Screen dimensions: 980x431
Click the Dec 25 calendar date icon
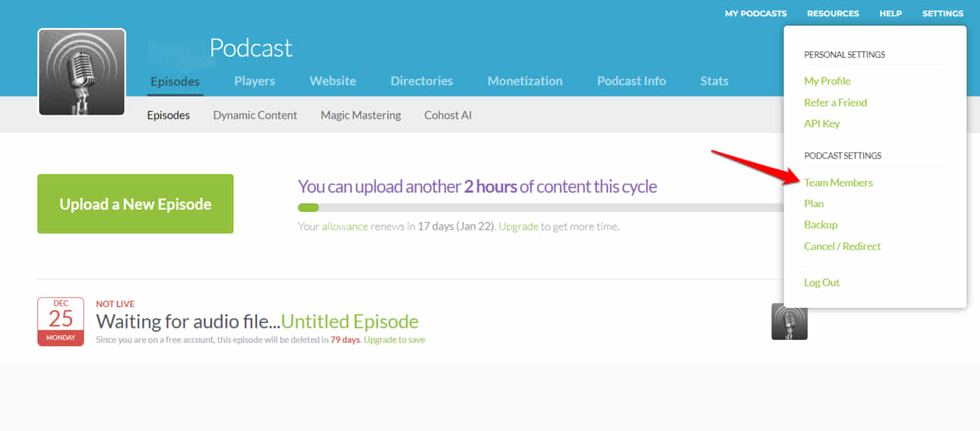coord(60,321)
